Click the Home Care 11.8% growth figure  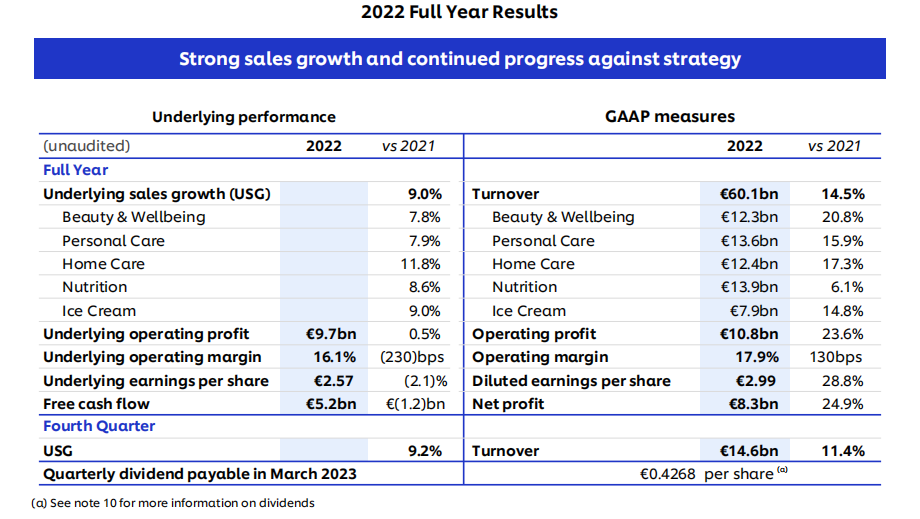click(421, 264)
